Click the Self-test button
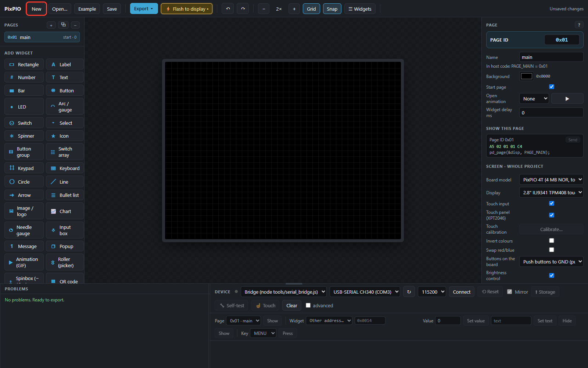Viewport: 588px width, 368px height. point(232,305)
